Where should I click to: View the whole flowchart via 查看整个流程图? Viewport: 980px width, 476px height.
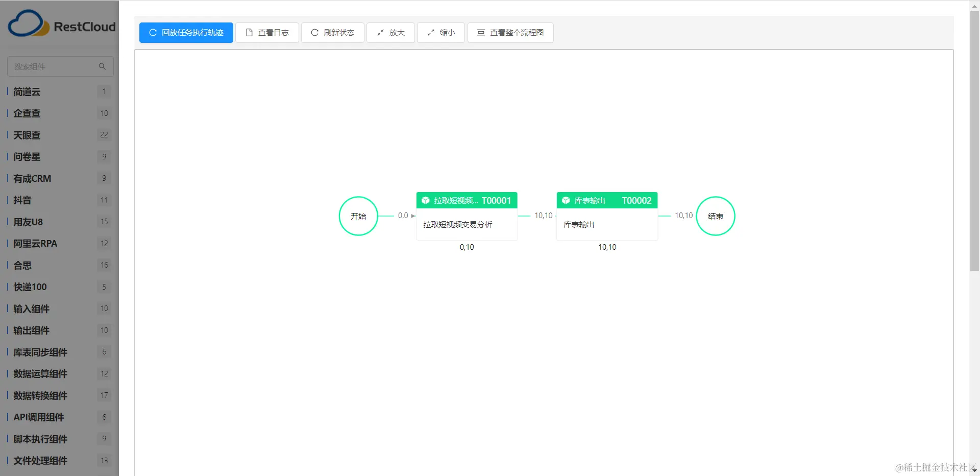coord(510,33)
